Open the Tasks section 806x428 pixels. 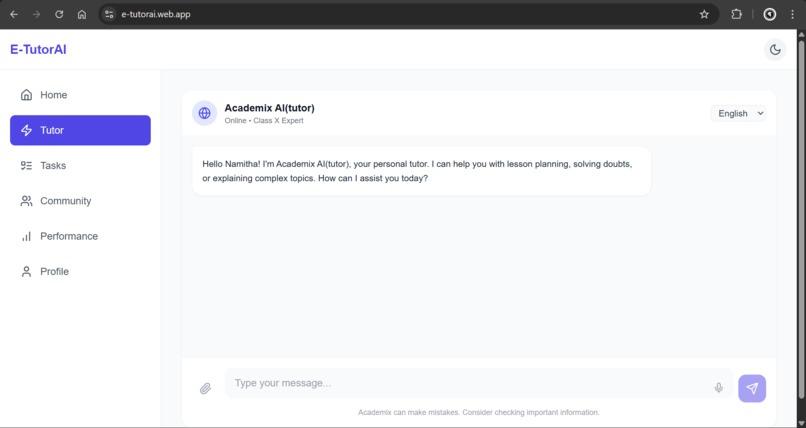(80, 165)
